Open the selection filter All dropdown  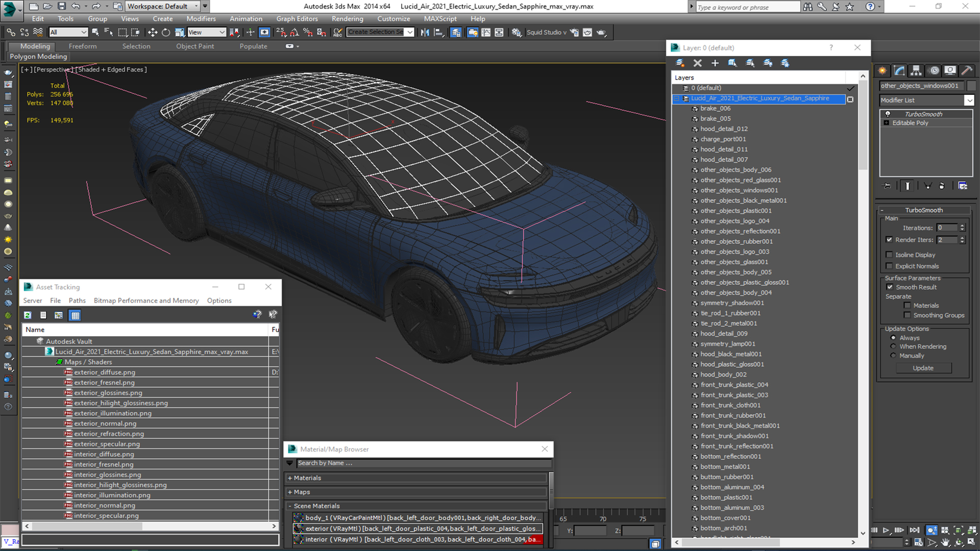point(68,32)
